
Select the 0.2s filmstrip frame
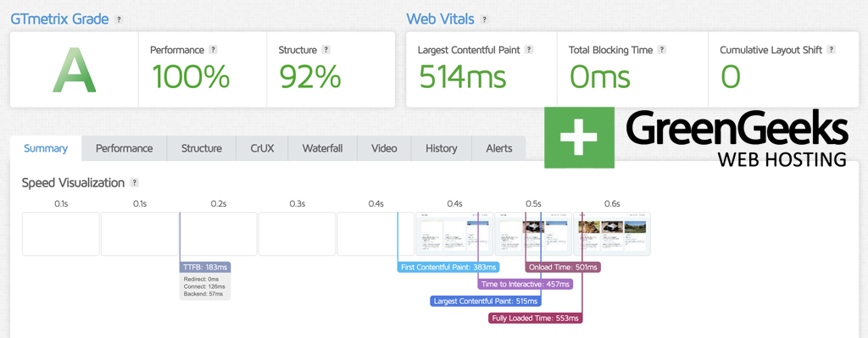click(x=218, y=234)
